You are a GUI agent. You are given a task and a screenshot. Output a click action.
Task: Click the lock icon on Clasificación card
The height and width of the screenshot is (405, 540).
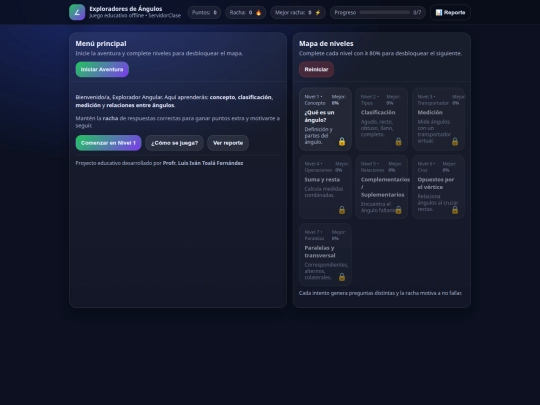(x=398, y=142)
